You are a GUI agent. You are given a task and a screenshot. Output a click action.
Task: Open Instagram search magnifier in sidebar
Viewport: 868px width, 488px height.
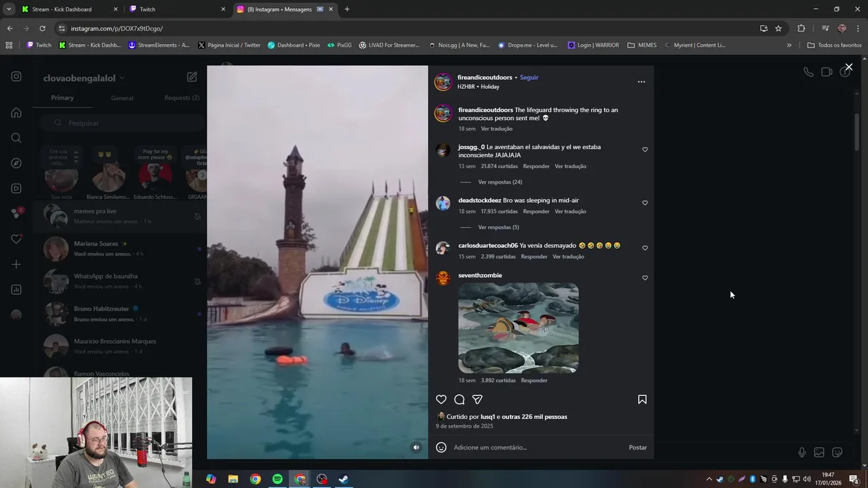pos(16,138)
